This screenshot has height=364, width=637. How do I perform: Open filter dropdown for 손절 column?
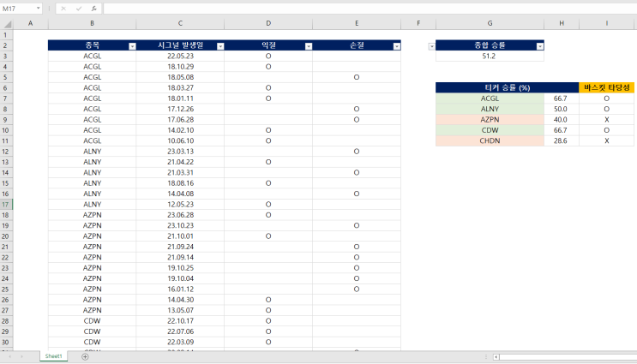click(396, 46)
